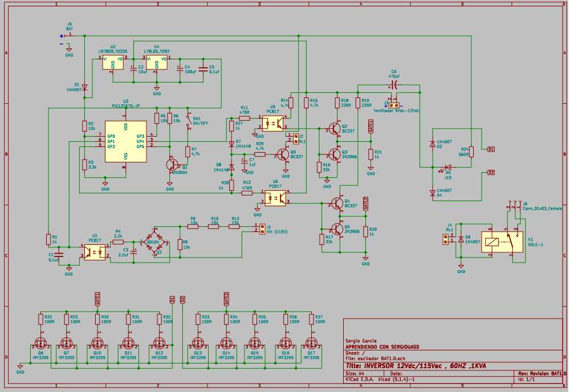This screenshot has height=392, width=570.
Task: Select the U2 LM7809 regulator symbol
Action: point(113,63)
